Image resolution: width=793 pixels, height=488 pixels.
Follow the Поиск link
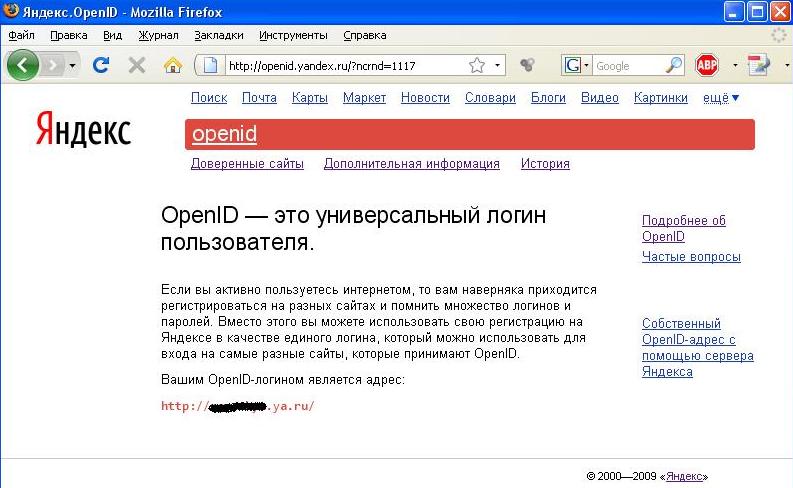click(209, 98)
